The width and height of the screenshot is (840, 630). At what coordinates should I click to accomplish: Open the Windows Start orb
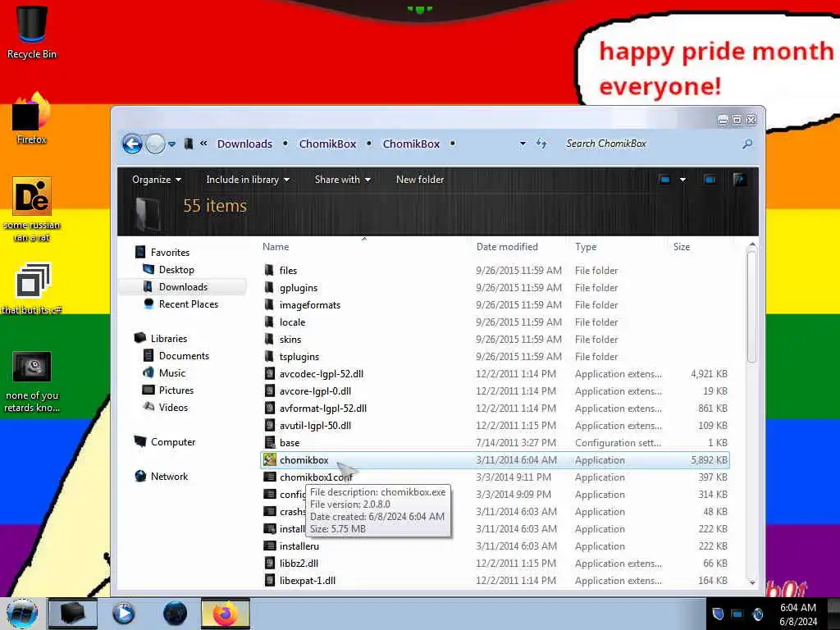22,614
